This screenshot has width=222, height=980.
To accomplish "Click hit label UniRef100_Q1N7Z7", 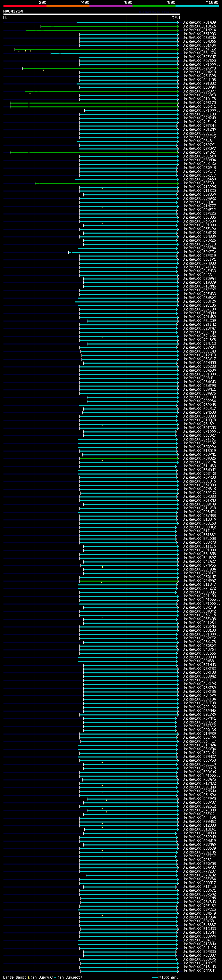I will (199, 206).
